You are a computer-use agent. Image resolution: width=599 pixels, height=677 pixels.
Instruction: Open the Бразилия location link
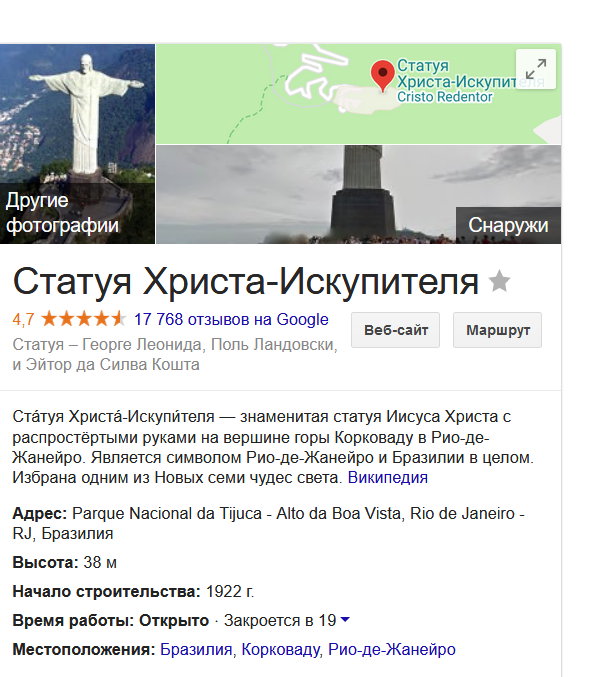point(196,649)
